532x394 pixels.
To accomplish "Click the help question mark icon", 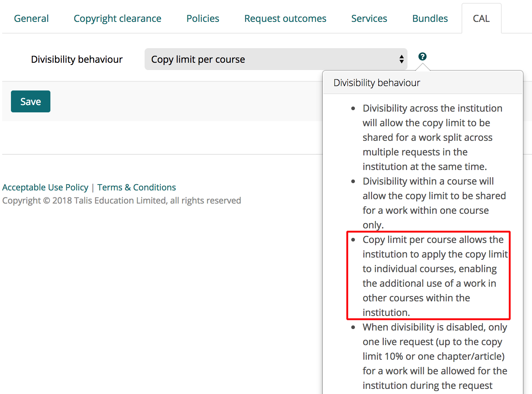I will tap(422, 57).
